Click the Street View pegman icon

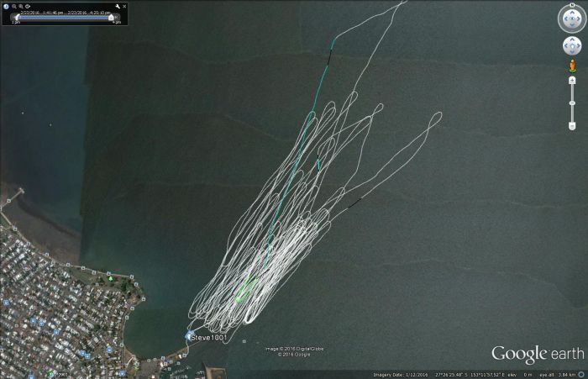point(571,66)
